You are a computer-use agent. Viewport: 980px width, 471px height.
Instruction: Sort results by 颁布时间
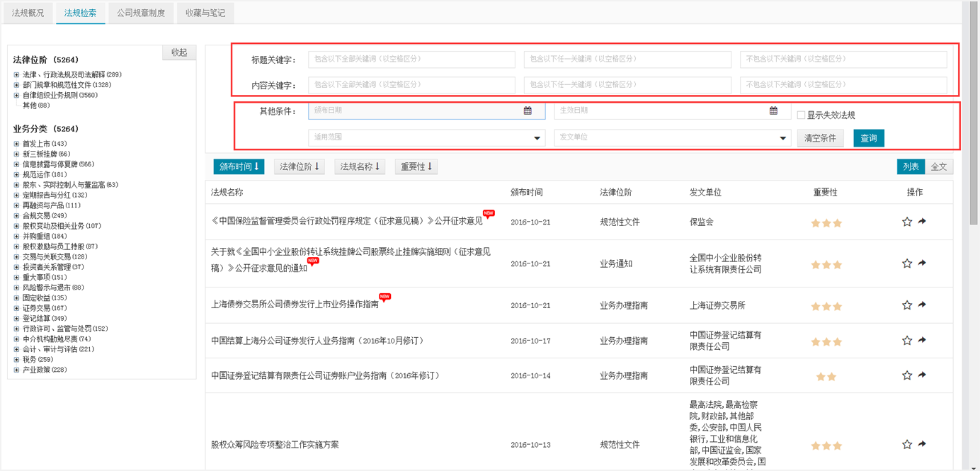(x=239, y=167)
